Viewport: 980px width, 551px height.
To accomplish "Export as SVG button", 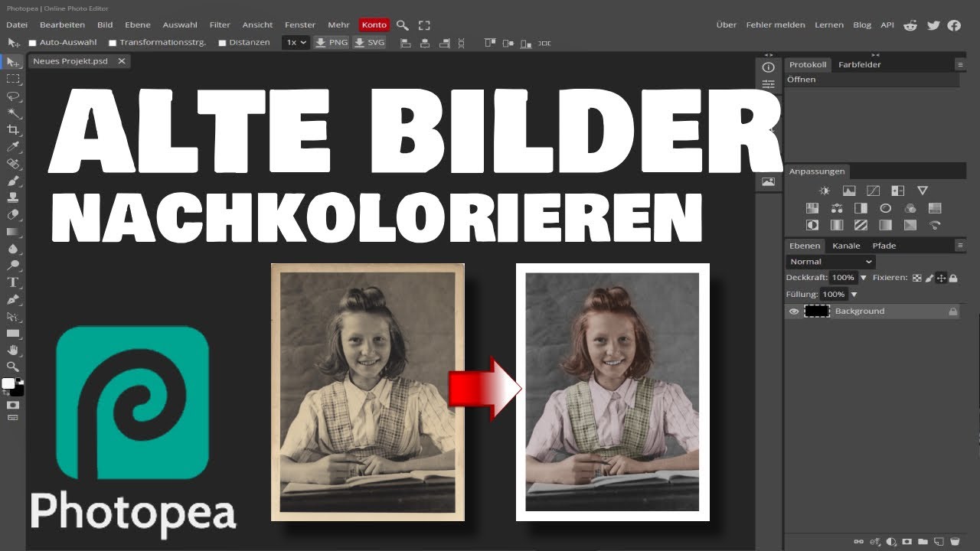I will pos(369,43).
